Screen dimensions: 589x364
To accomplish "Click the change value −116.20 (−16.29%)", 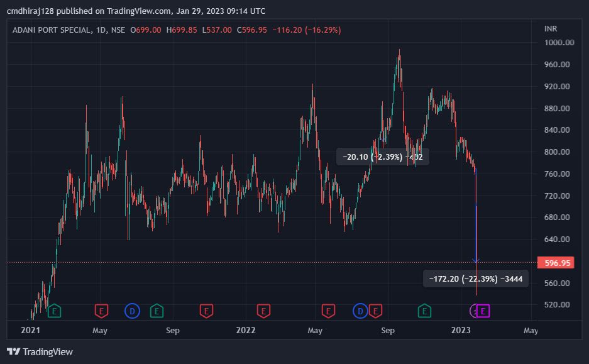I will [307, 30].
